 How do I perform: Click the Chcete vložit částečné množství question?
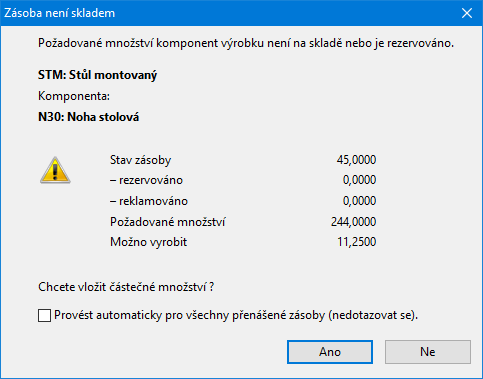(x=126, y=287)
